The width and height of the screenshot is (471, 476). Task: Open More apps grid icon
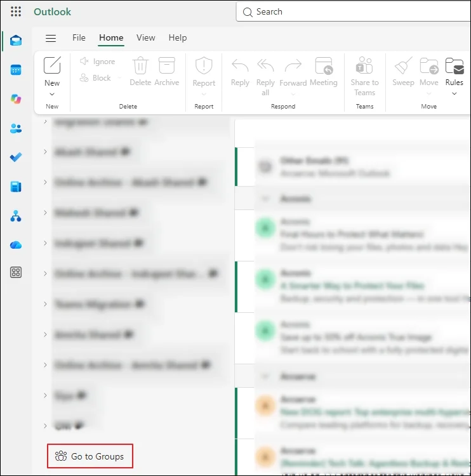[x=16, y=272]
